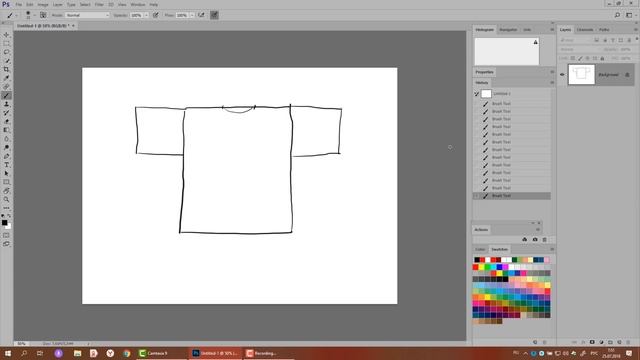Select the Hand tool

point(6,191)
